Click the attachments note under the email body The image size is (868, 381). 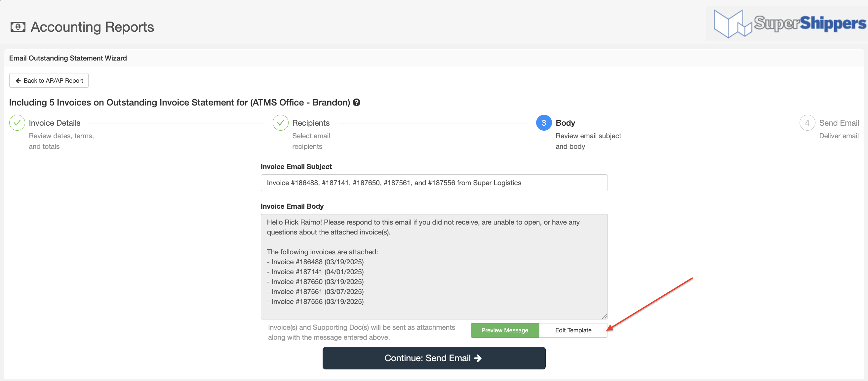[362, 332]
